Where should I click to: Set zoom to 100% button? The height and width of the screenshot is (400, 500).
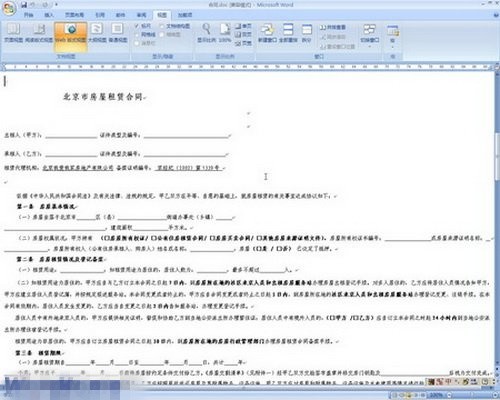pos(225,33)
